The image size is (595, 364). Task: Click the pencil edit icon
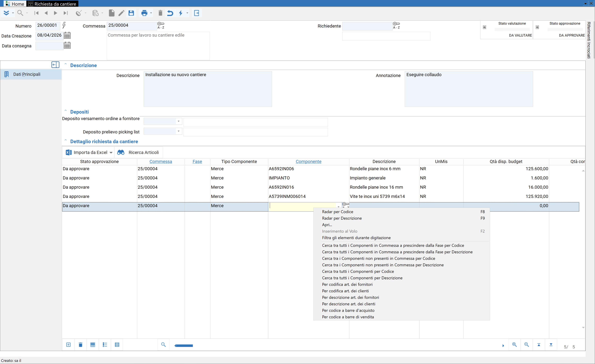(x=121, y=13)
